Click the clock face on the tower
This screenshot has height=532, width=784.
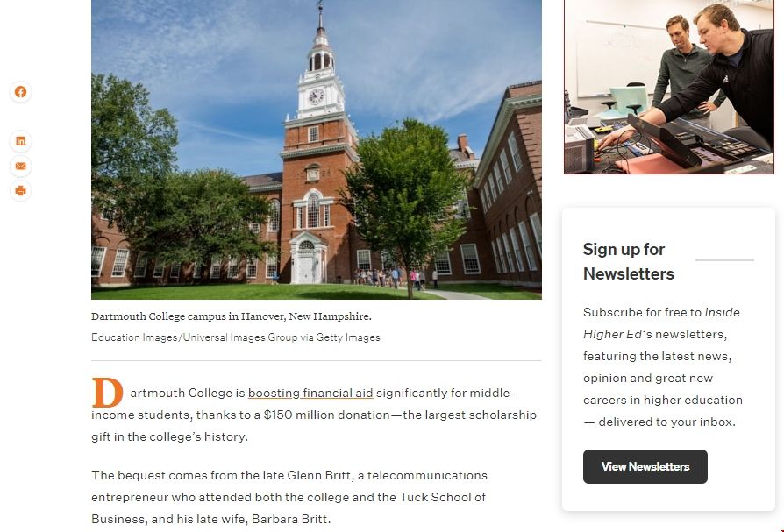(316, 96)
